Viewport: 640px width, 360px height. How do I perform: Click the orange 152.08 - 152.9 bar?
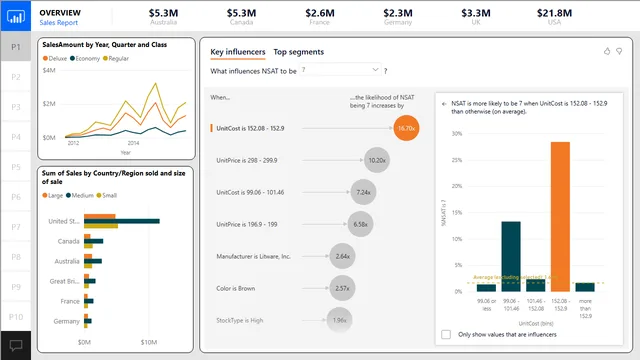(560, 217)
